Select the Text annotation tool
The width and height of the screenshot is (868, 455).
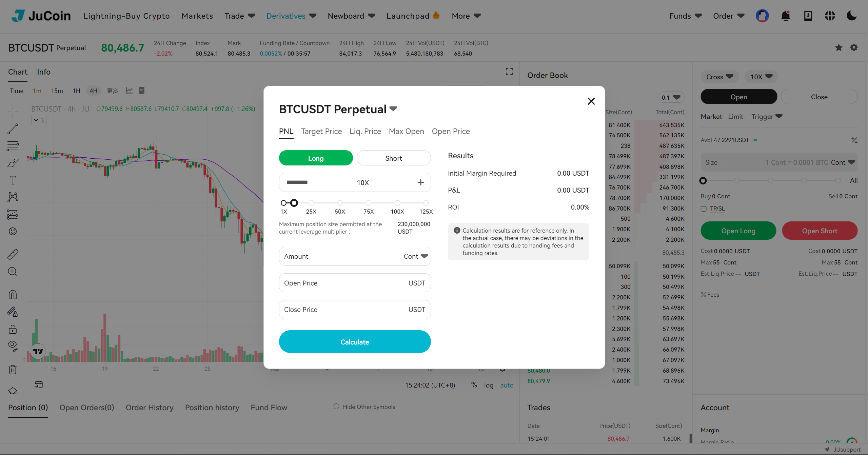pos(13,180)
